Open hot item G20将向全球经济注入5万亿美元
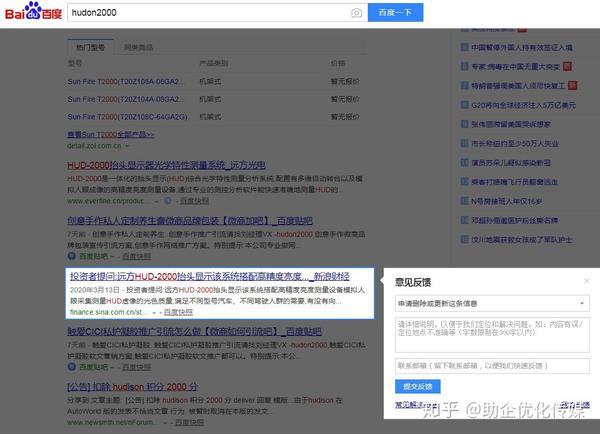 point(523,105)
